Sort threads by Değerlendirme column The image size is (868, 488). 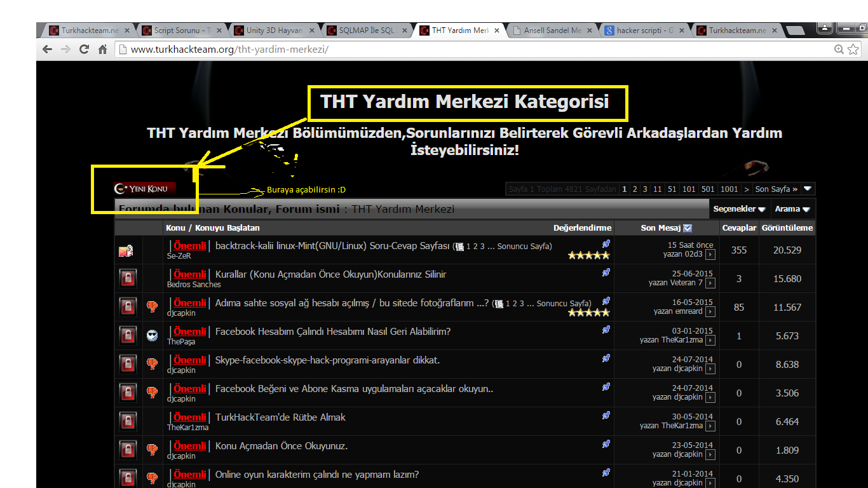click(x=582, y=227)
